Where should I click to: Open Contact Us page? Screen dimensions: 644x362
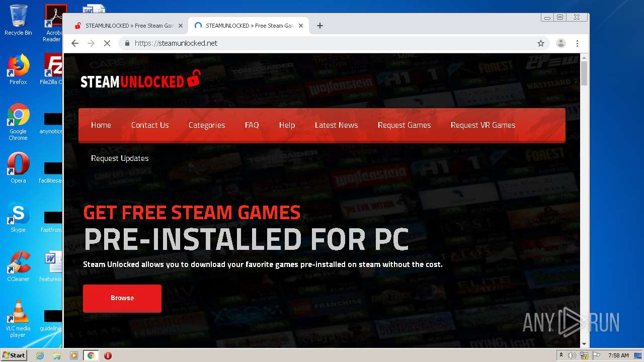[150, 125]
